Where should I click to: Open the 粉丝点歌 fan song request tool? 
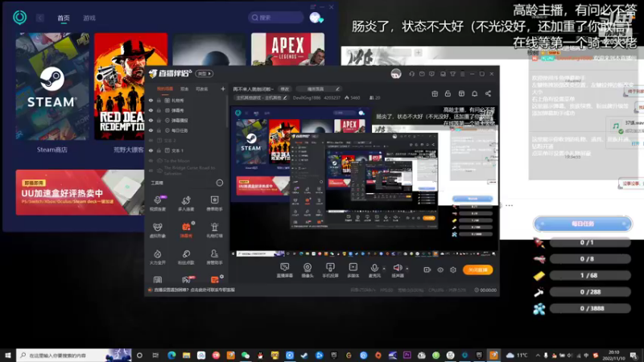[x=186, y=257]
